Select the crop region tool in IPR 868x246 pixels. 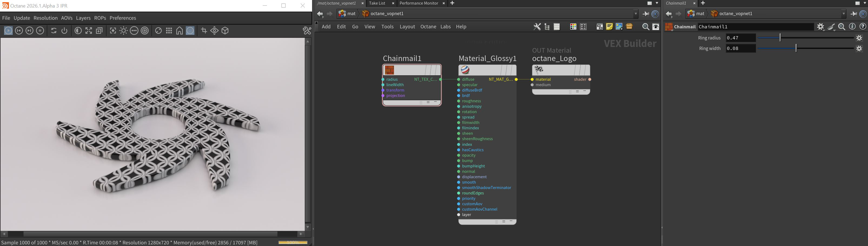pos(204,31)
